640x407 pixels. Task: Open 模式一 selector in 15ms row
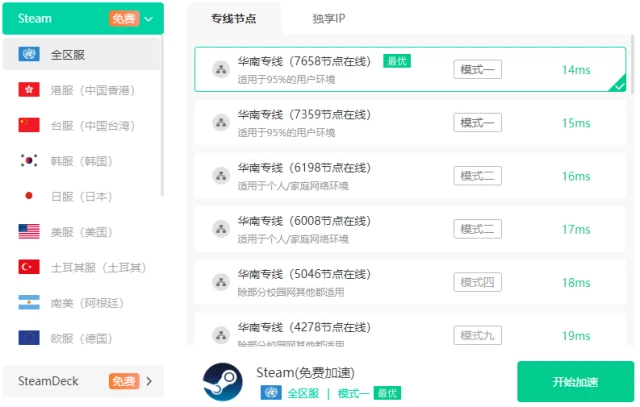[477, 122]
